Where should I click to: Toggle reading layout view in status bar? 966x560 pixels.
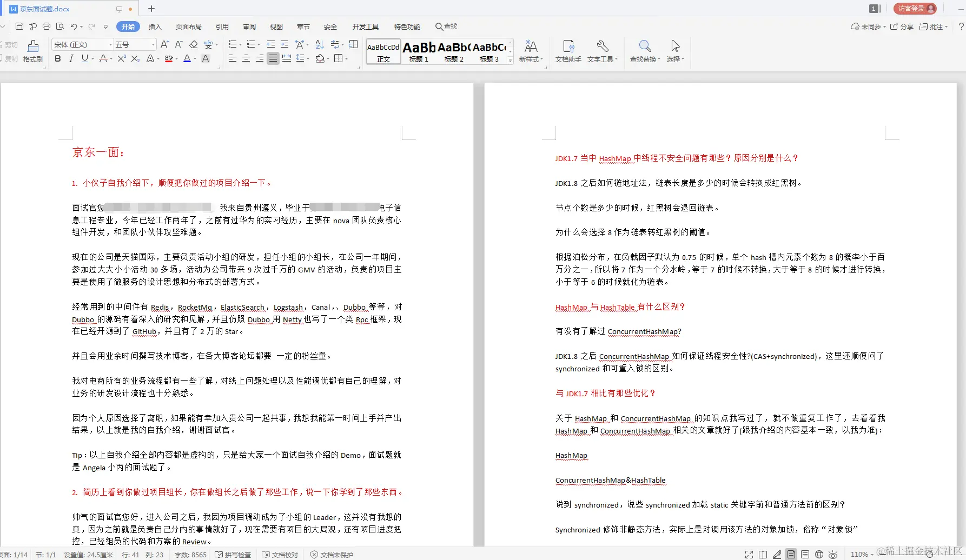pos(763,555)
